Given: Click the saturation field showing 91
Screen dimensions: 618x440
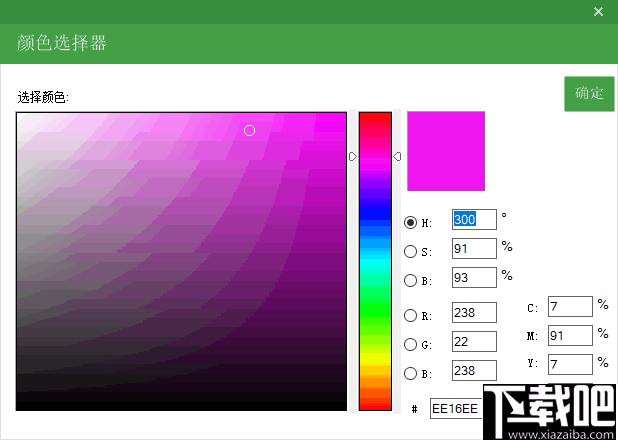Looking at the screenshot, I should (x=474, y=248).
